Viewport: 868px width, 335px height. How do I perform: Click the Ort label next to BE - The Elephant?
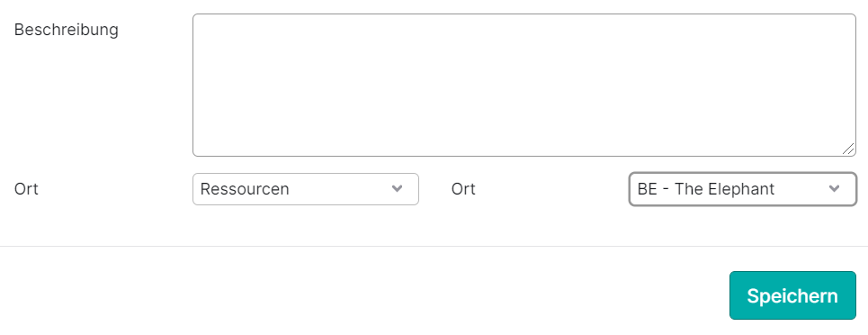[463, 189]
